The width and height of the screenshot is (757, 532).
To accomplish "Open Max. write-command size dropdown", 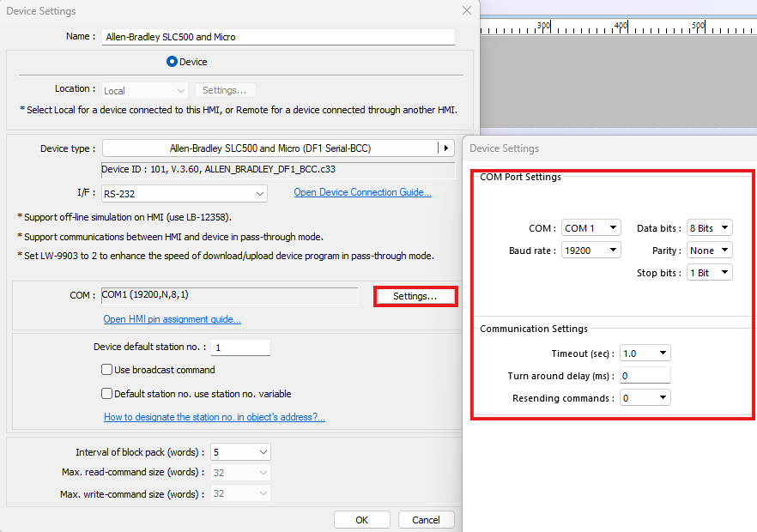I will tap(240, 493).
